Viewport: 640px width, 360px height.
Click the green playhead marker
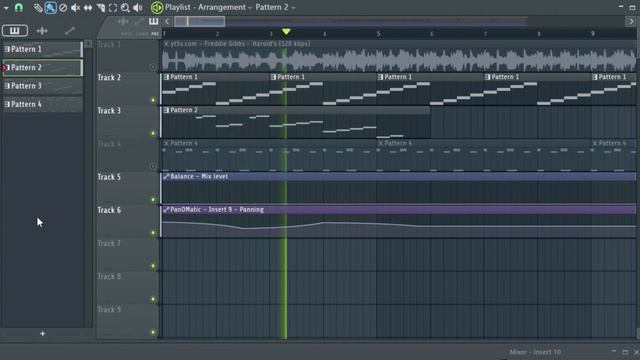tap(286, 32)
